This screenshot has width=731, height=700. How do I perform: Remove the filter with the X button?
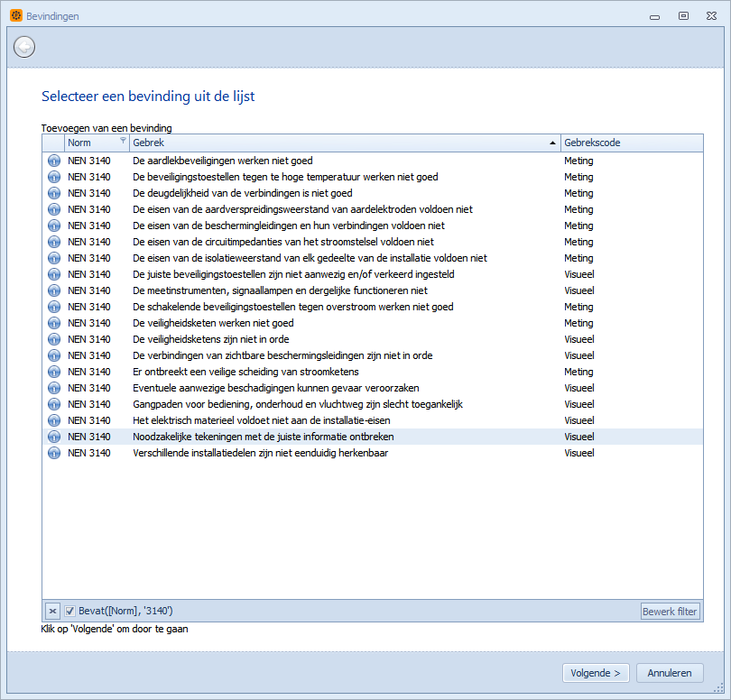tap(52, 612)
